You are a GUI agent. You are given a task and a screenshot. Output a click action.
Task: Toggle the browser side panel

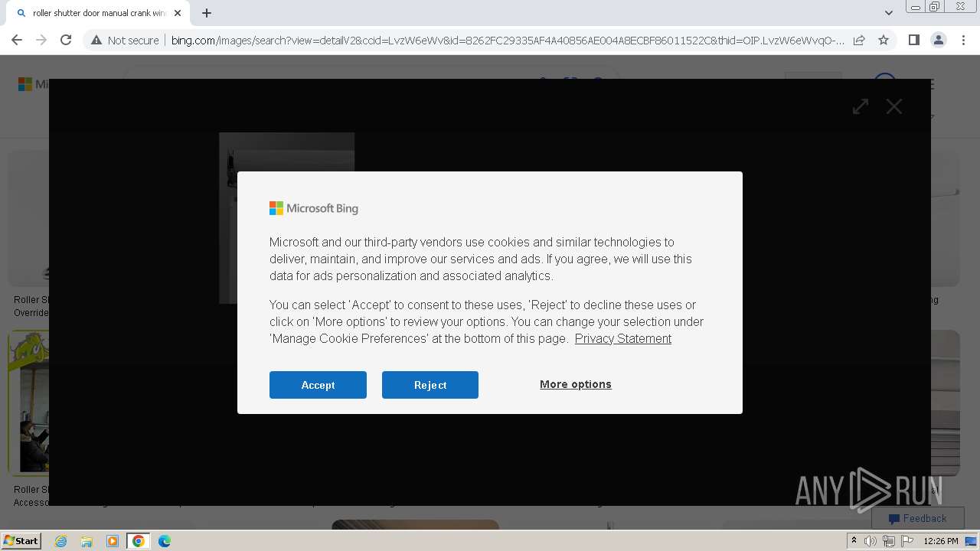tap(913, 40)
